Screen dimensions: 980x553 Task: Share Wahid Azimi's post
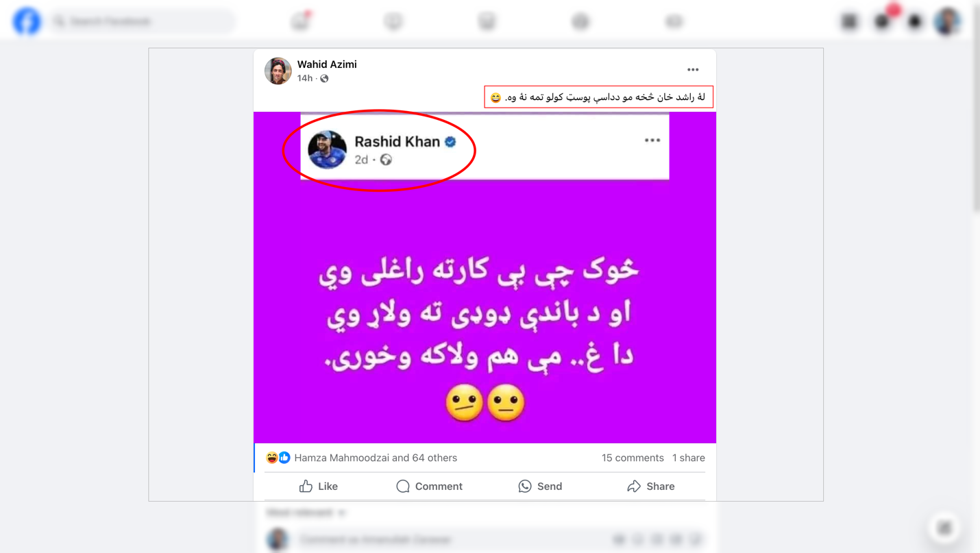pos(650,486)
